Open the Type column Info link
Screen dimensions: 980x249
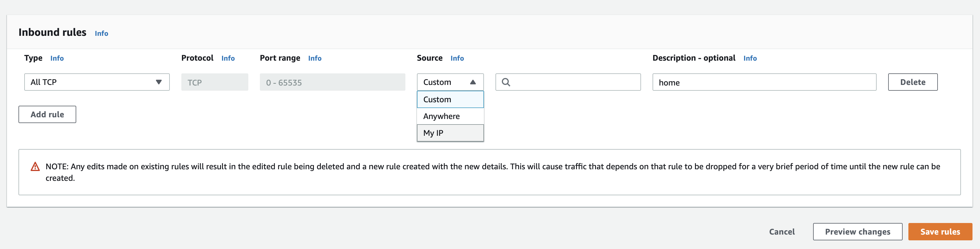pyautogui.click(x=57, y=58)
